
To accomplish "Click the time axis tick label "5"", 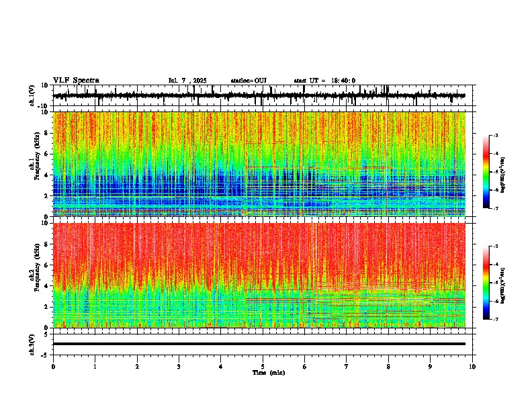I will click(x=263, y=367).
